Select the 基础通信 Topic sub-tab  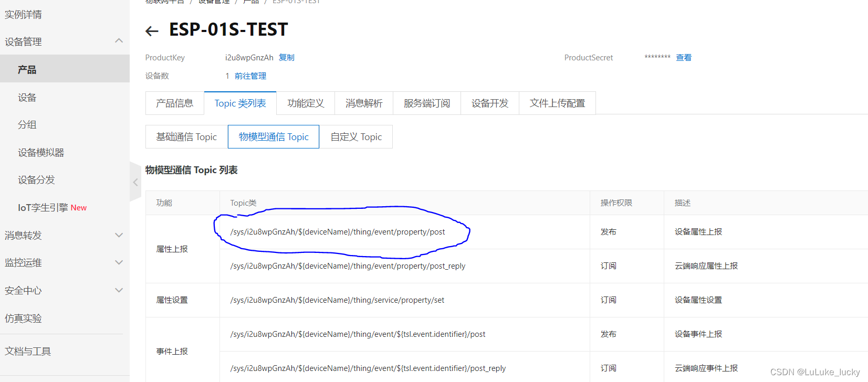[186, 137]
